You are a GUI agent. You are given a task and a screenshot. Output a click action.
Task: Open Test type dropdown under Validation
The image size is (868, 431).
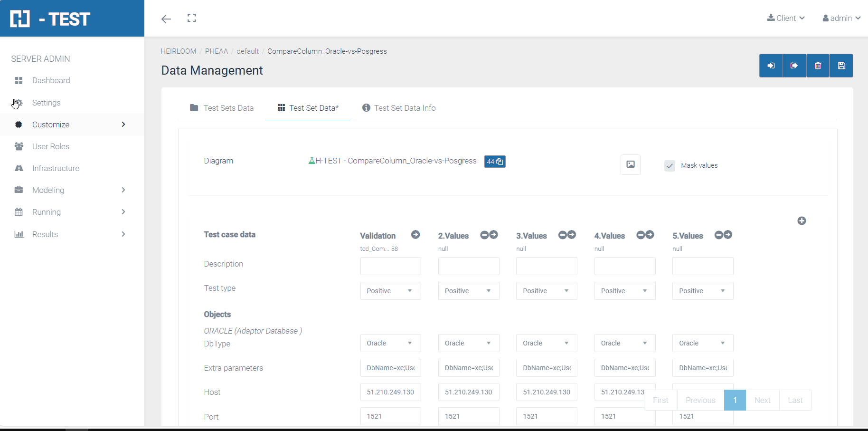(390, 291)
